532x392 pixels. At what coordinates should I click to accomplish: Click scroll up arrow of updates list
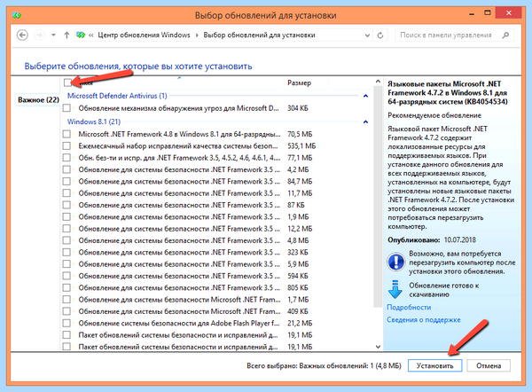point(378,82)
